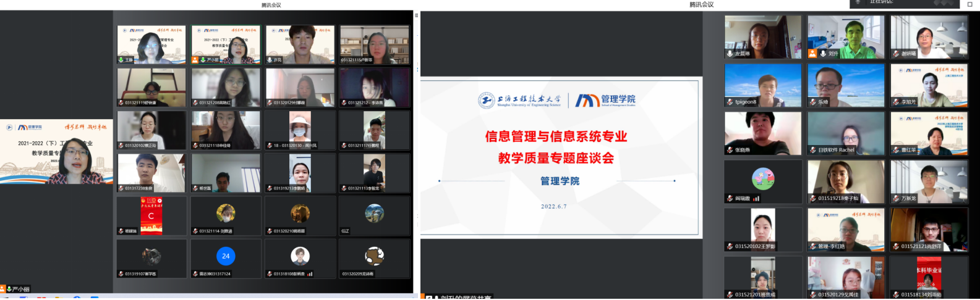Click the muted mic icon beside 031320102
This screenshot has width=980, height=300.
pos(121,146)
